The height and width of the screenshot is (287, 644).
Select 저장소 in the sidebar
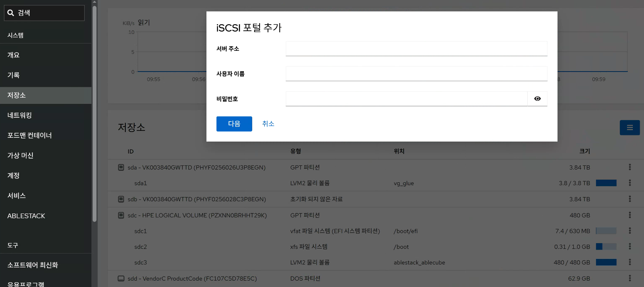pos(46,95)
